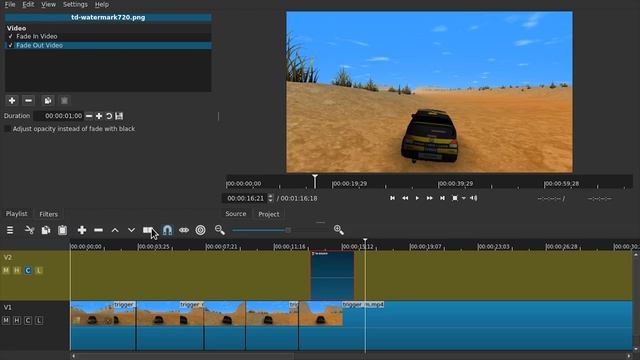Screen dimensions: 640x360
Task: Hide track V2
Action: click(17, 270)
